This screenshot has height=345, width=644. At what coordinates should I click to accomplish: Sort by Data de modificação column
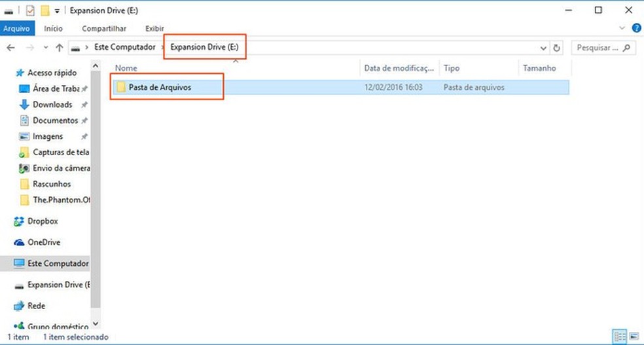point(399,68)
